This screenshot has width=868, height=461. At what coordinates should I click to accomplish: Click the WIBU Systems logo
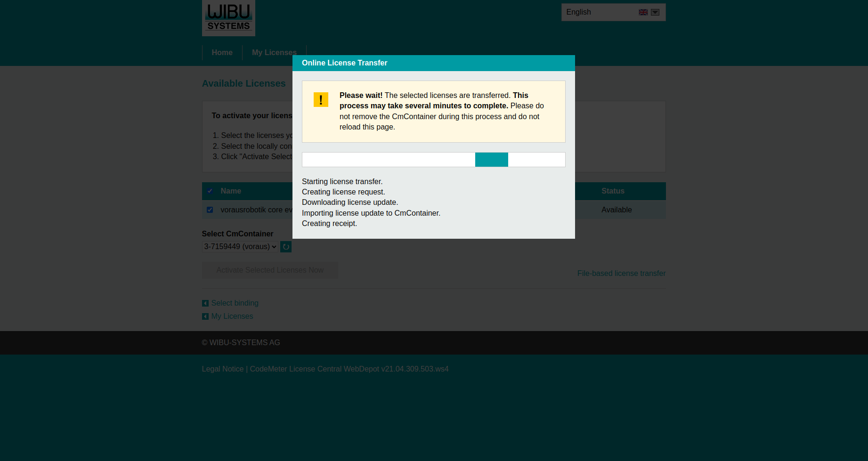228,18
